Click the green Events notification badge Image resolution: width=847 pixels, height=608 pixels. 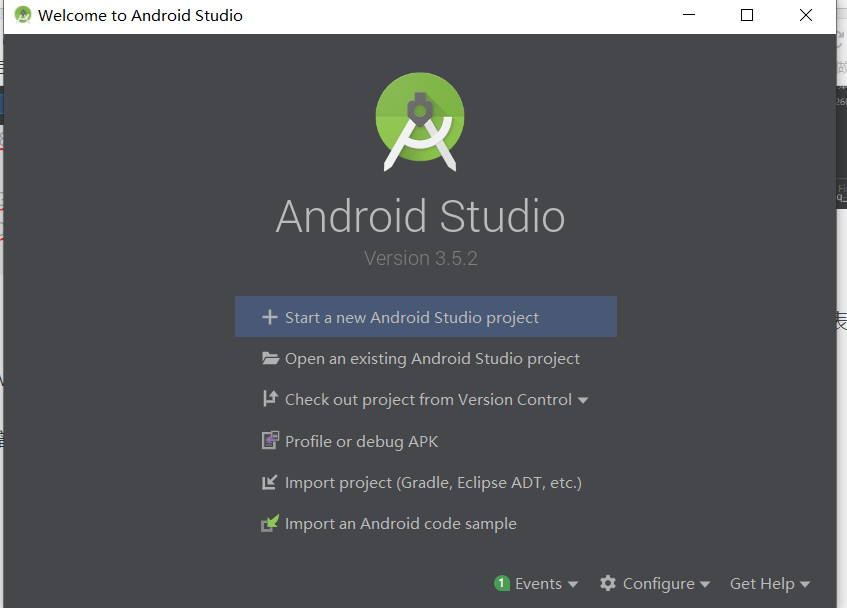pyautogui.click(x=502, y=583)
